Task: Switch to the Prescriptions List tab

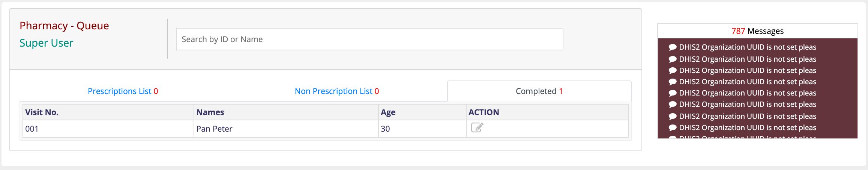Action: click(123, 91)
